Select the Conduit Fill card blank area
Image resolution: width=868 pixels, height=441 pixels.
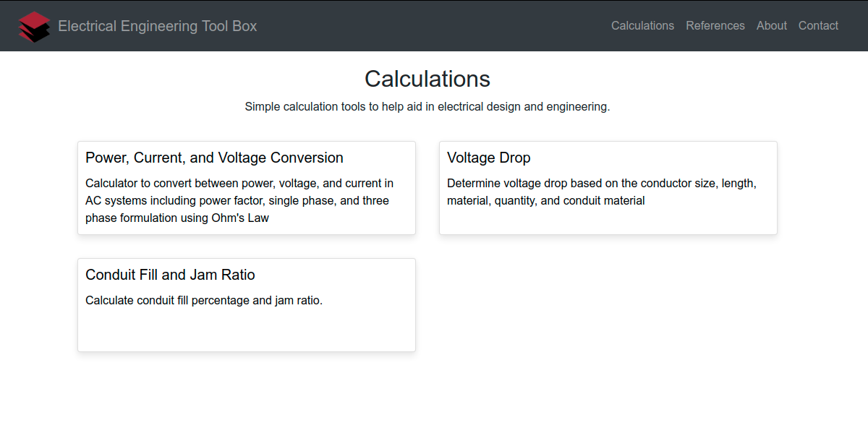246,330
